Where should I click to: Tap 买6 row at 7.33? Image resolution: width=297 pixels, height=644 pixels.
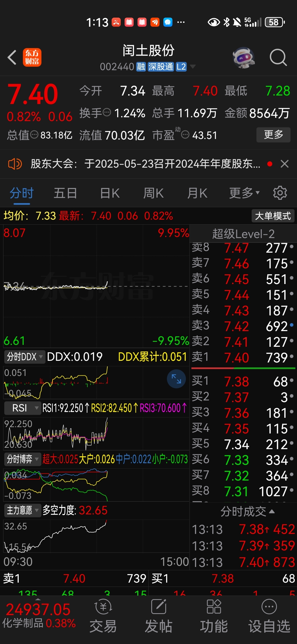point(243,460)
